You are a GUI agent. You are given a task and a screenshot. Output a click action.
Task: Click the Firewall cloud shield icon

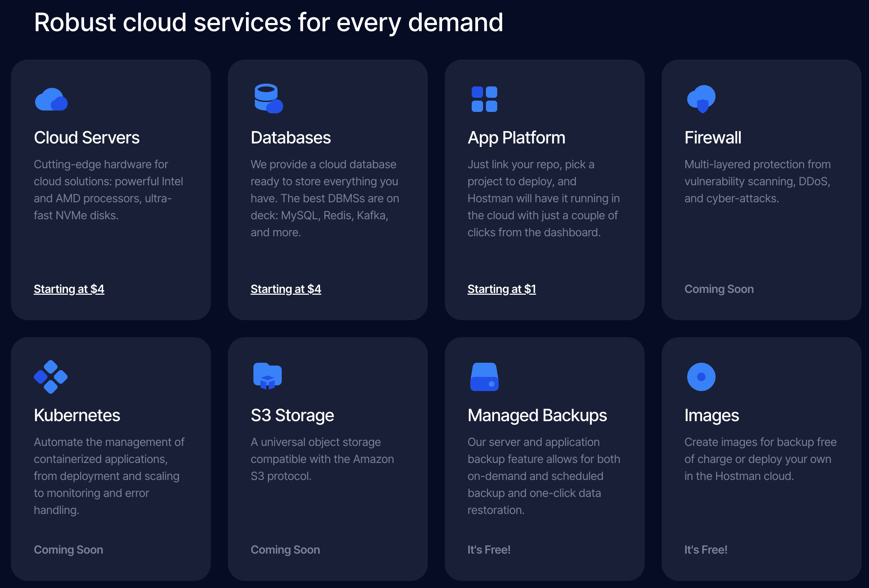[x=701, y=99]
